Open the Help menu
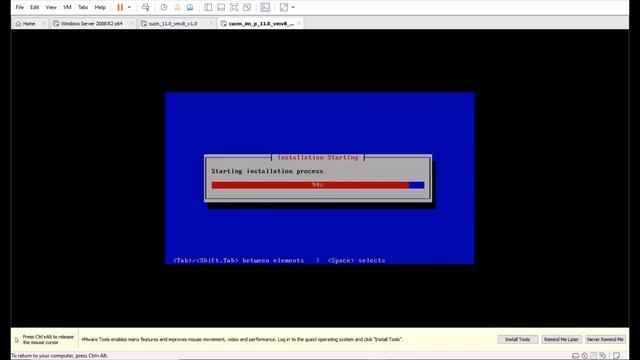 point(100,7)
